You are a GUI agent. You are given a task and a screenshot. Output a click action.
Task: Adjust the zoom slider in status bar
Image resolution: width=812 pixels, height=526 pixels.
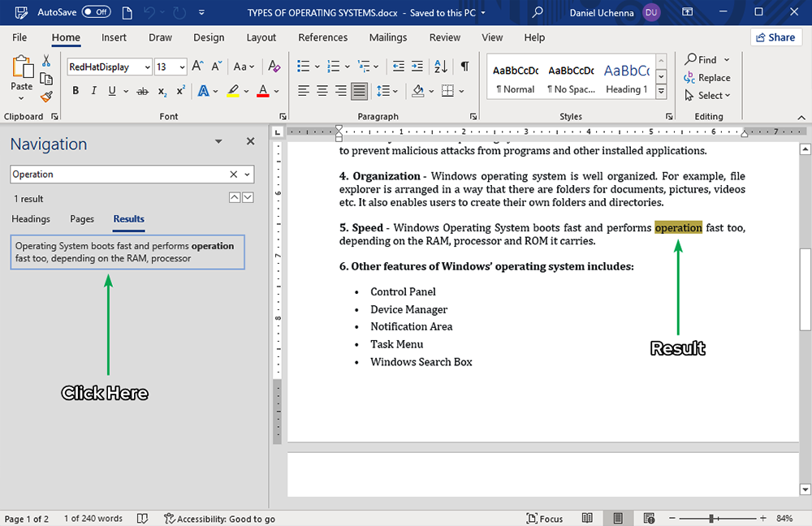(x=711, y=519)
